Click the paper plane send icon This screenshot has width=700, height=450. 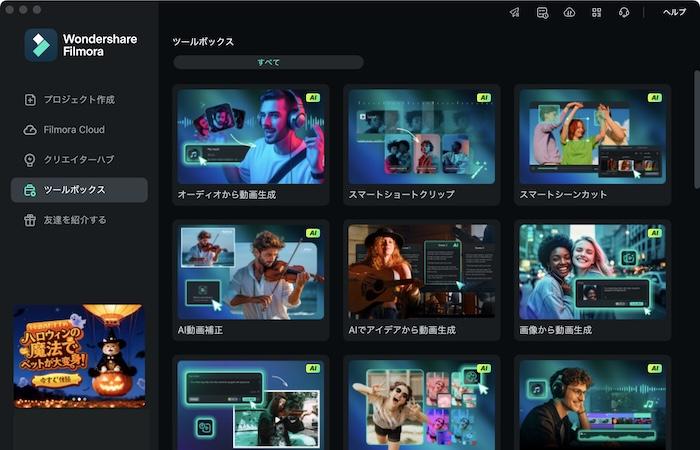pyautogui.click(x=515, y=12)
